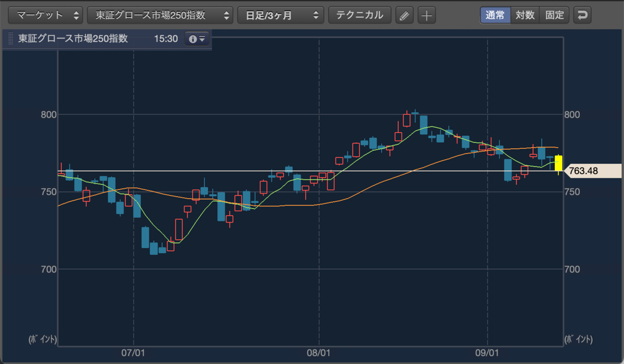Screen dimensions: 624x364
Task: Click the テクニカル button
Action: pos(360,15)
